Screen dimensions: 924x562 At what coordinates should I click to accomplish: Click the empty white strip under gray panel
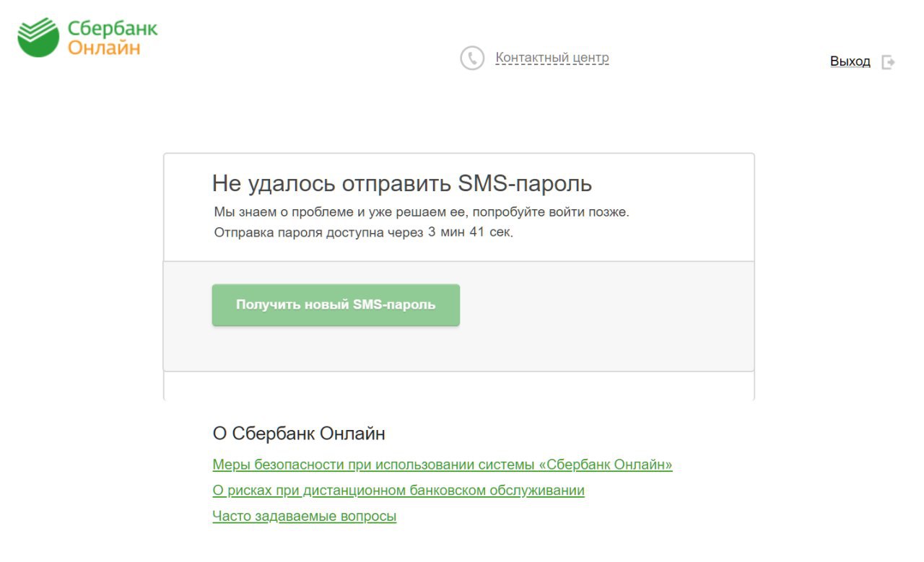(458, 385)
